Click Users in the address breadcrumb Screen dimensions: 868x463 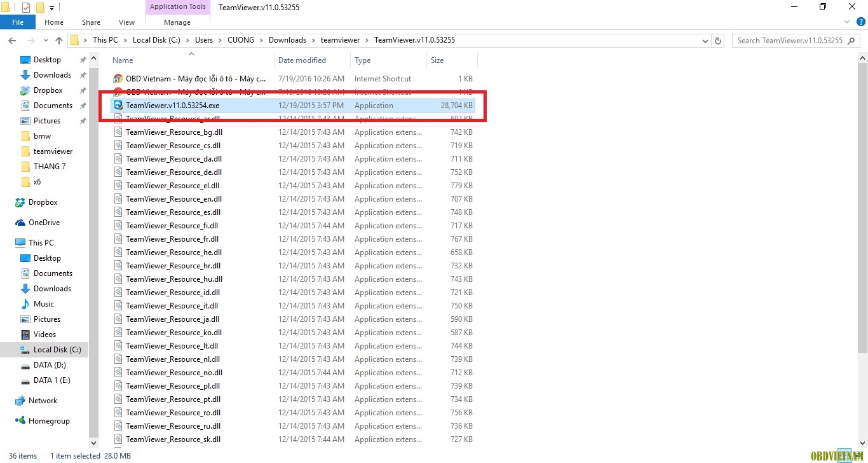[x=204, y=40]
